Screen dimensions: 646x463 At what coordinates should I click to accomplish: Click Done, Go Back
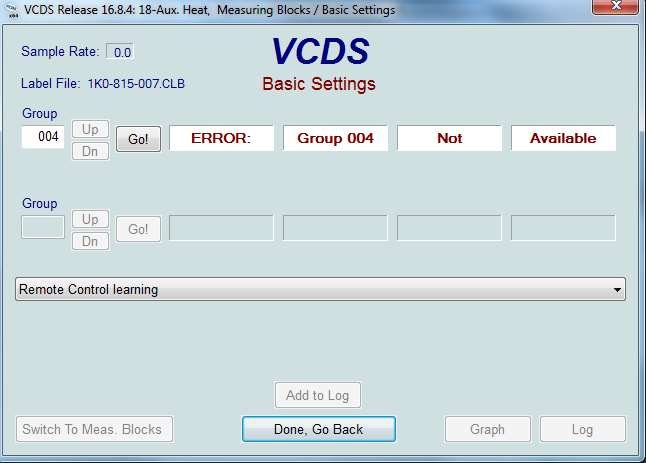[319, 429]
